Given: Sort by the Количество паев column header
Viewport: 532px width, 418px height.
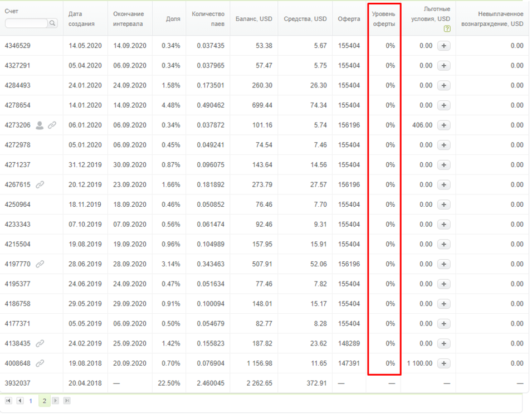Looking at the screenshot, I should 208,19.
